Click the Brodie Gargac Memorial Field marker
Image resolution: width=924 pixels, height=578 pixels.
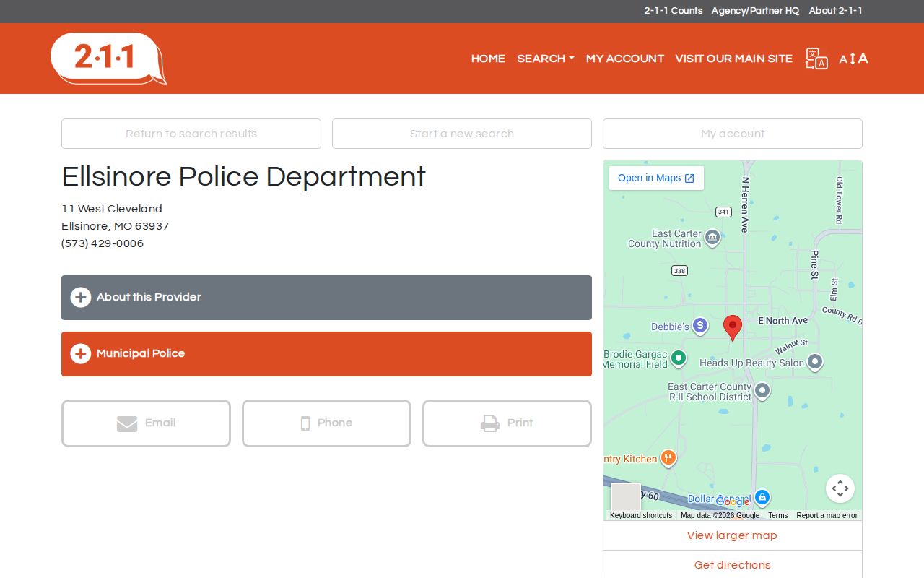point(678,358)
